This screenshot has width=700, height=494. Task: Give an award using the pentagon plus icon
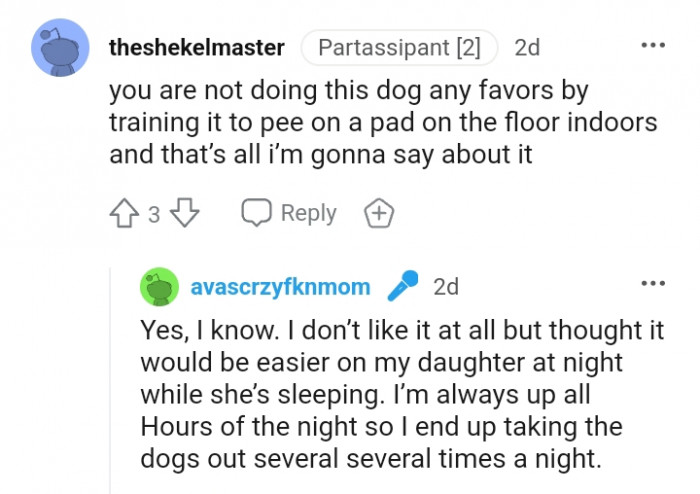380,213
